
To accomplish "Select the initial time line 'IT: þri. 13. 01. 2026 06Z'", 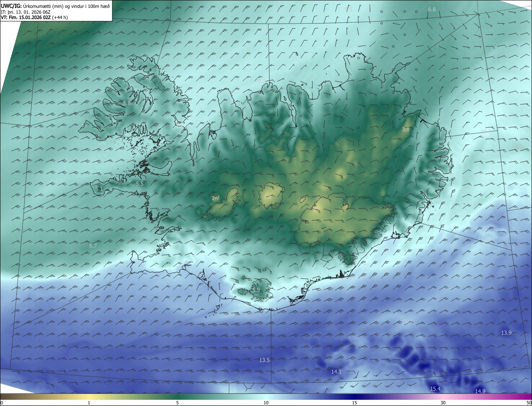I will (x=25, y=12).
